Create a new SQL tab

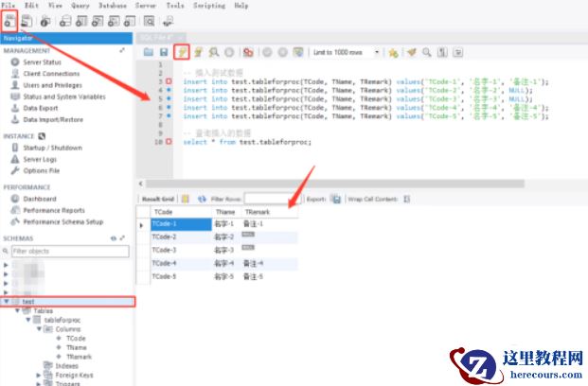coord(9,22)
